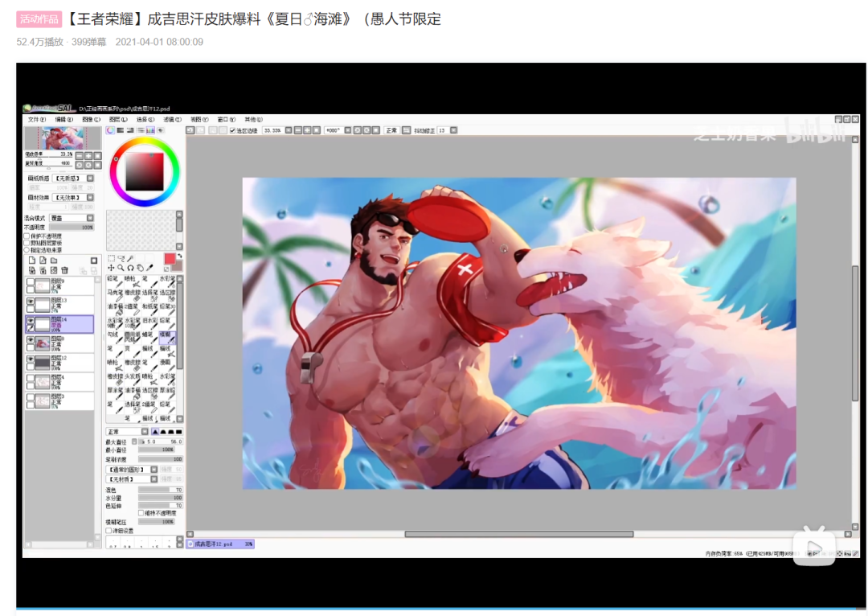Click the navigator thumbnail preview
Image resolution: width=868 pixels, height=616 pixels.
click(x=61, y=138)
